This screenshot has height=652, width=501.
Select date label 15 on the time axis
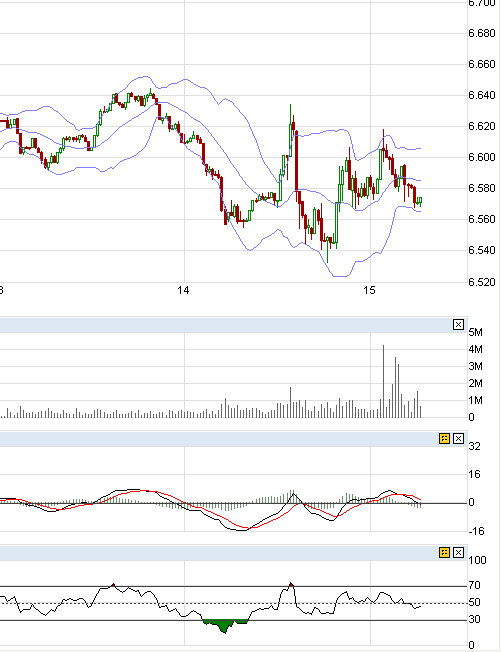369,290
